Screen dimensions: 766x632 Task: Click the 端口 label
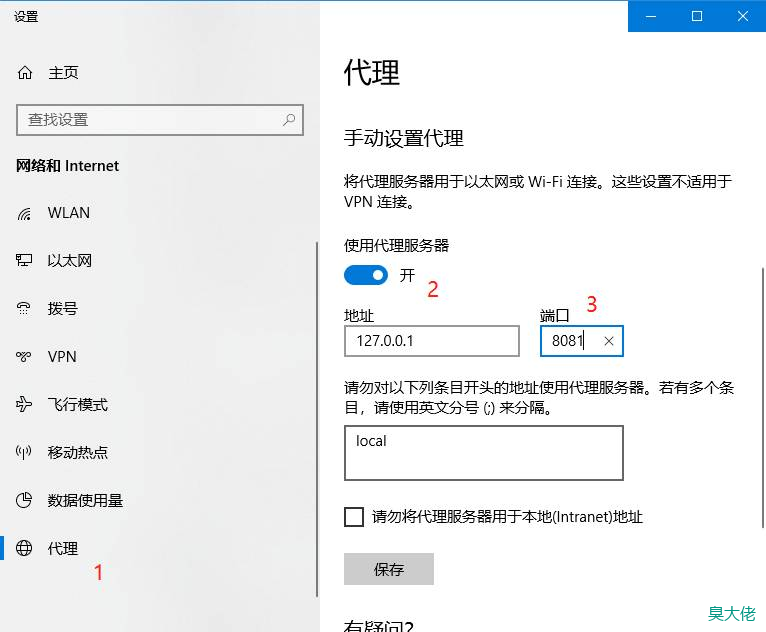[x=554, y=316]
